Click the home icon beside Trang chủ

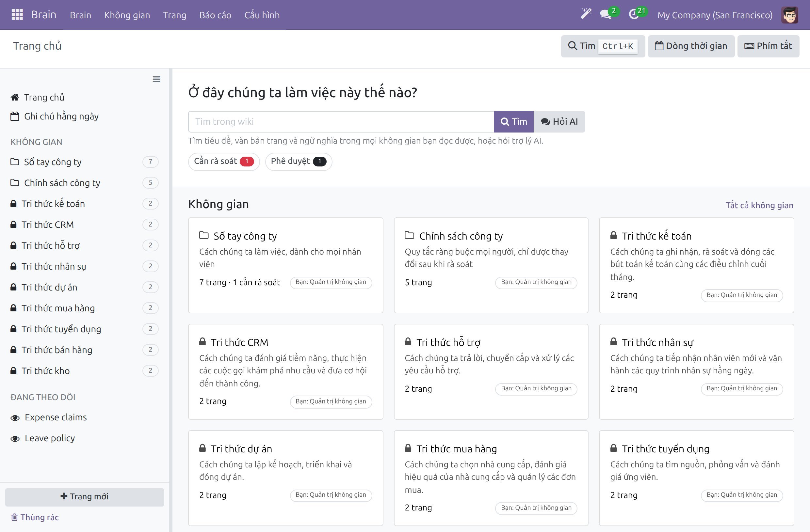pyautogui.click(x=15, y=97)
